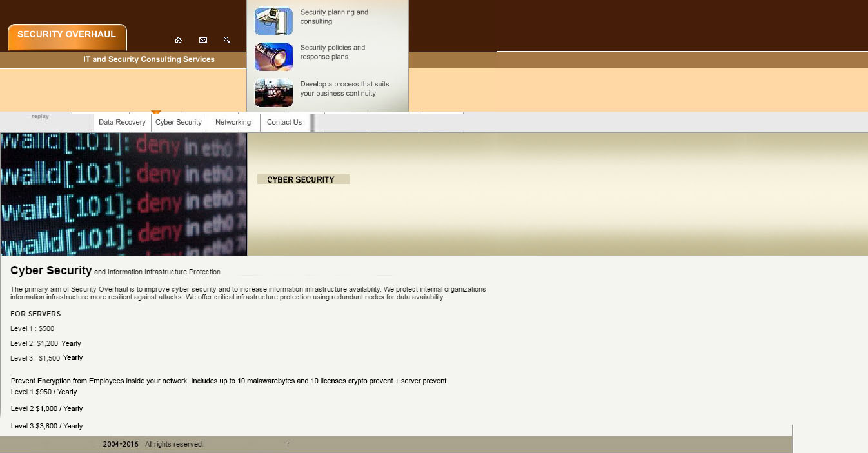Click the magnifier search icon

pyautogui.click(x=227, y=40)
